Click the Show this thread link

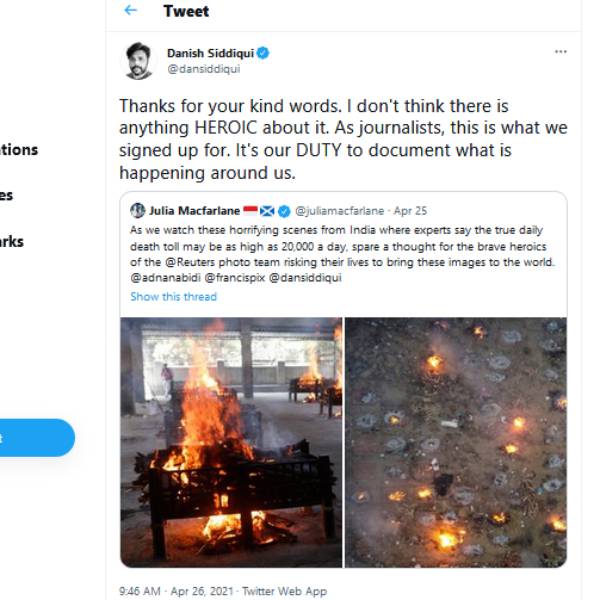[x=173, y=297]
